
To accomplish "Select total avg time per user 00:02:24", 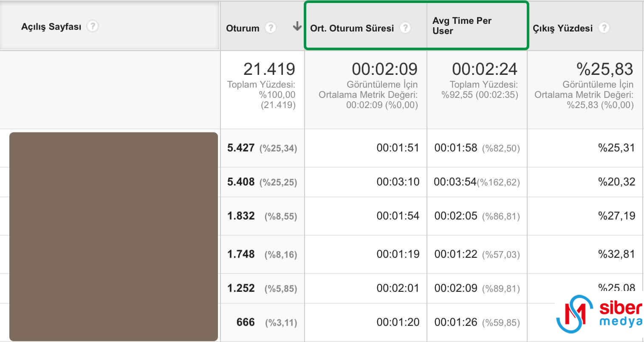I will (485, 69).
